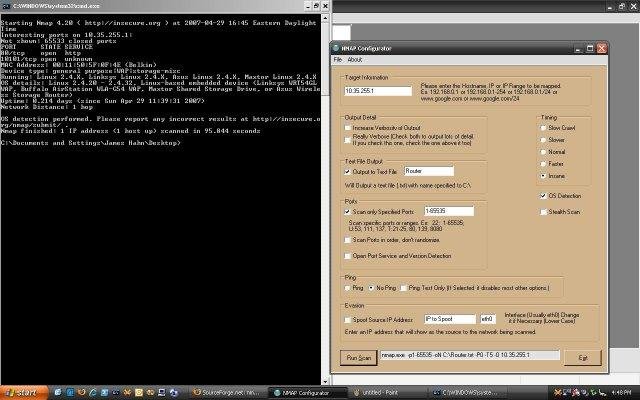Click the NMAP Configurator title bar icon
Viewport: 640px width, 400px height.
point(336,48)
